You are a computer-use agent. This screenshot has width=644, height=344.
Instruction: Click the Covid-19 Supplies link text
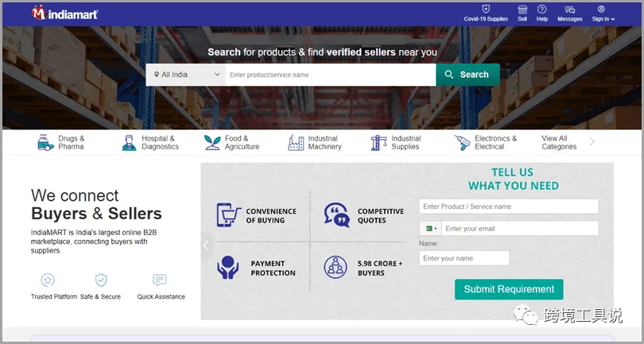point(486,19)
